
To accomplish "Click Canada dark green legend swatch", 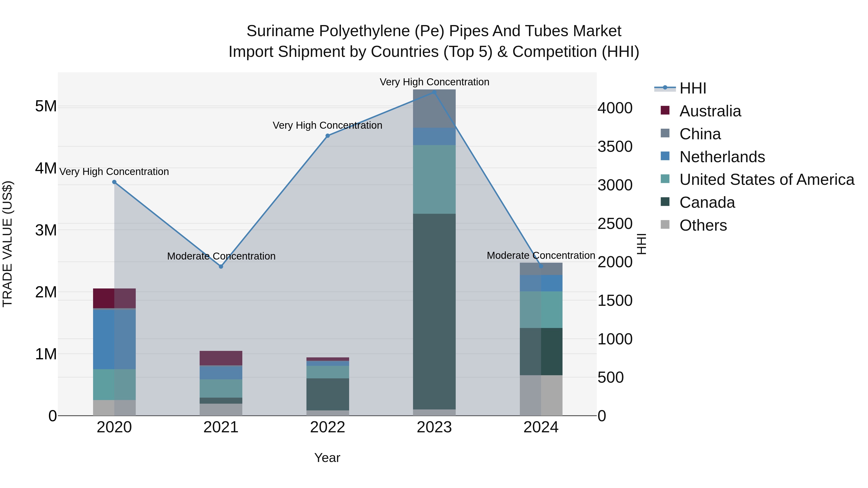I will (665, 202).
